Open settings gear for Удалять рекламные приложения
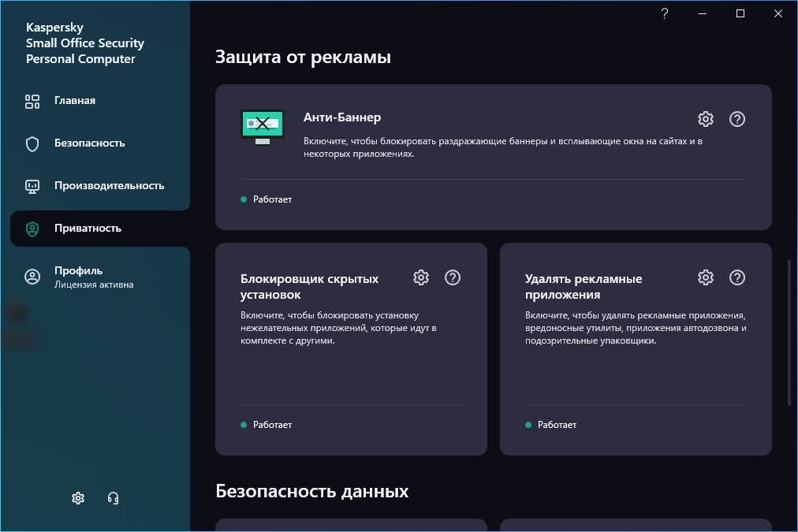The width and height of the screenshot is (798, 532). (706, 277)
